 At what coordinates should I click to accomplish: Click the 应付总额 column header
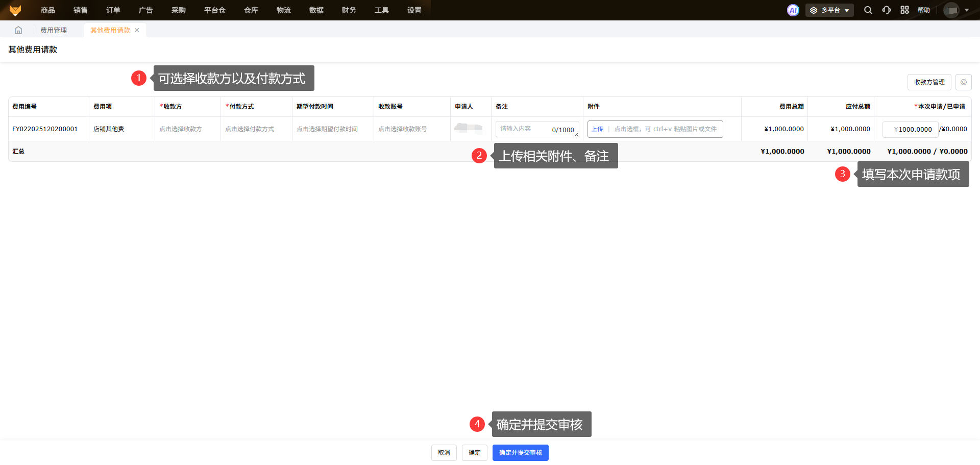(858, 107)
